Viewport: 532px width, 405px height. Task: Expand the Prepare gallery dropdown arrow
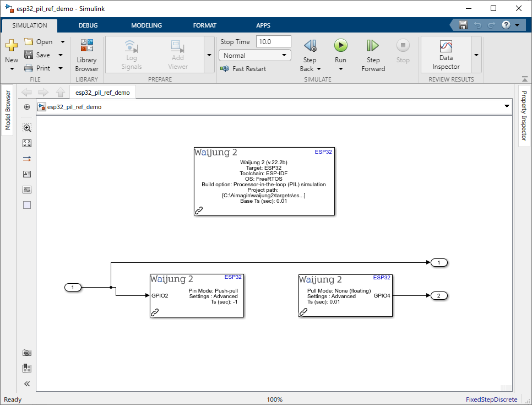(209, 55)
